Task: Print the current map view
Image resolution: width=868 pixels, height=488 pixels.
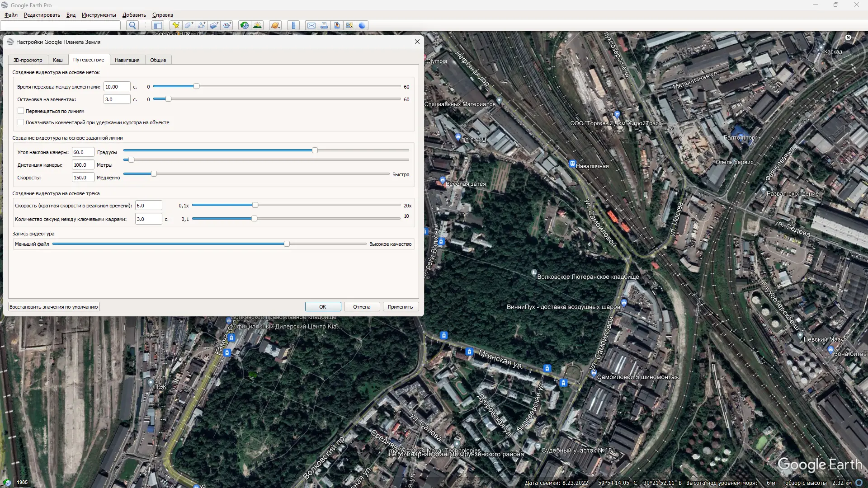Action: [x=324, y=25]
